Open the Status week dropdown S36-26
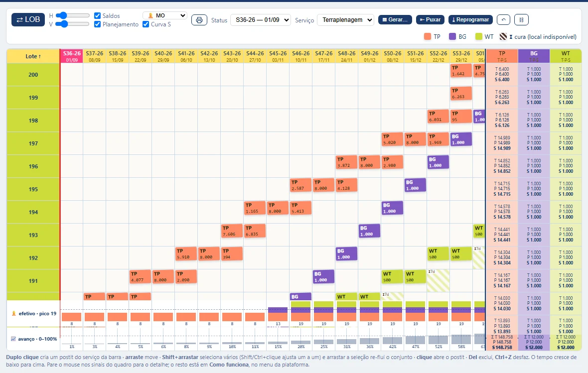 click(261, 20)
